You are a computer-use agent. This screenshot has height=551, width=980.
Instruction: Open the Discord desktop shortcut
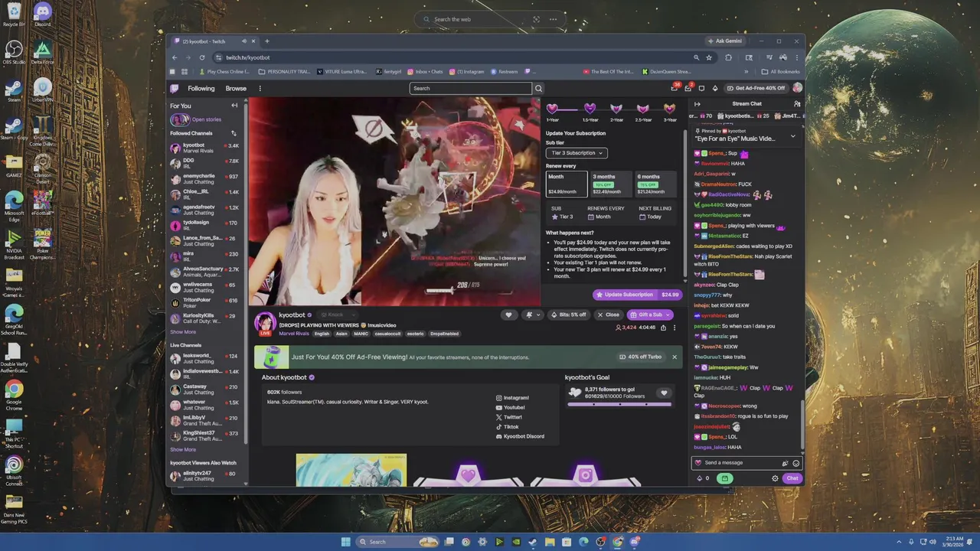click(x=42, y=14)
